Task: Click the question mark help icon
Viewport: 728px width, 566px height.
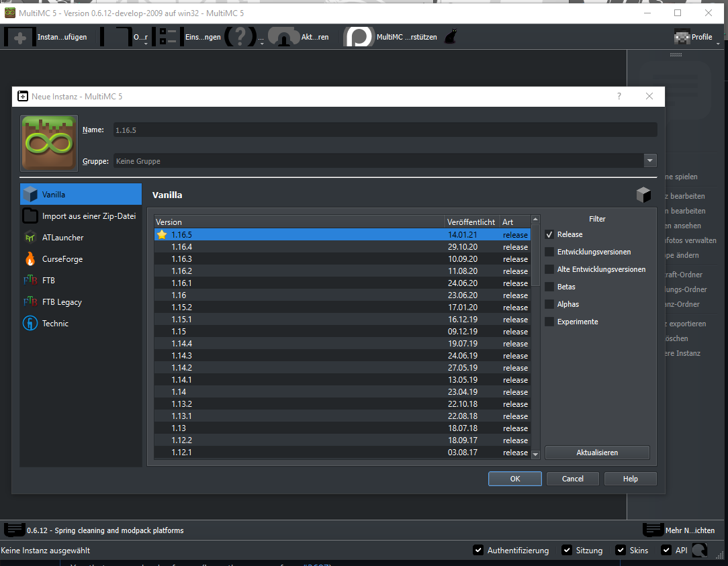Action: (240, 36)
